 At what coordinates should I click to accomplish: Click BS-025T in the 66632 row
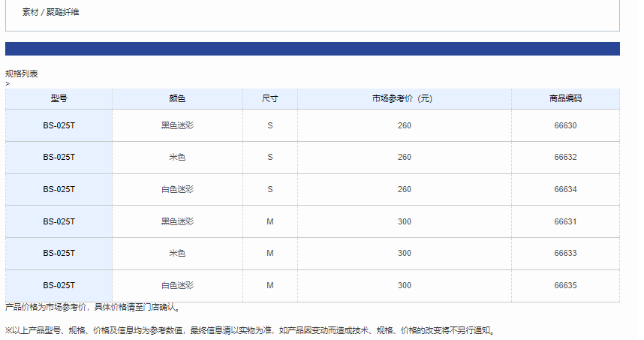(x=59, y=158)
